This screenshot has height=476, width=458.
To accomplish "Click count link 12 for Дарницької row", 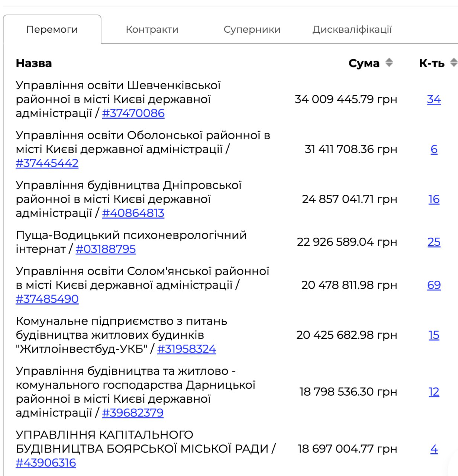I will (434, 392).
